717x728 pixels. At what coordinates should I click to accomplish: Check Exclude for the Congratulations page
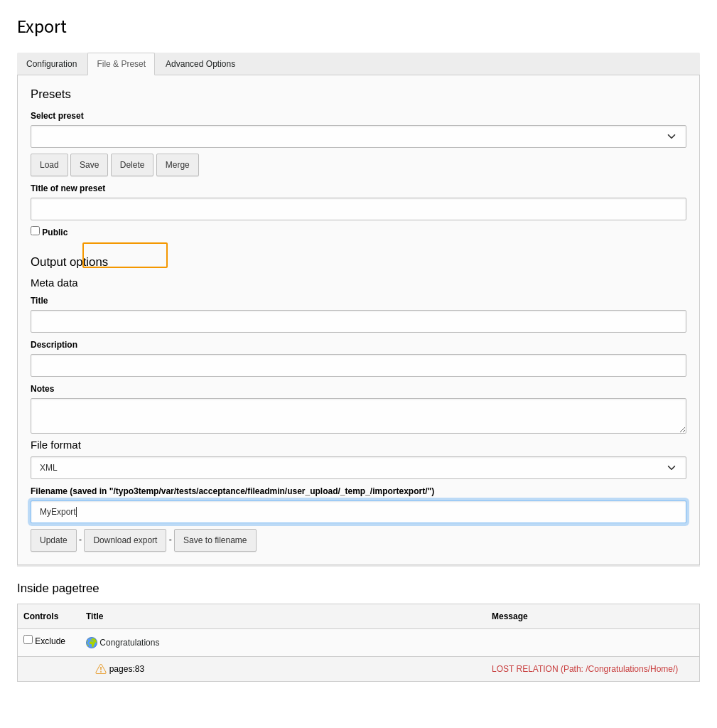pyautogui.click(x=28, y=638)
